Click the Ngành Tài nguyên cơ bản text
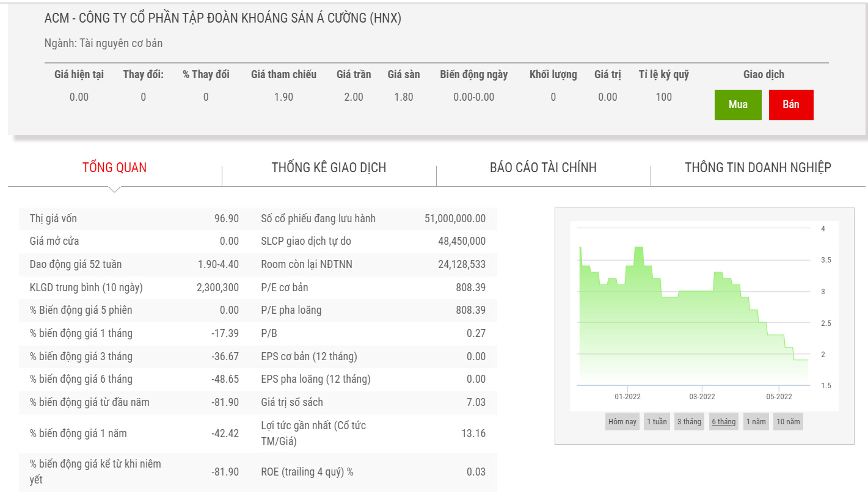868x503 pixels. [x=103, y=43]
